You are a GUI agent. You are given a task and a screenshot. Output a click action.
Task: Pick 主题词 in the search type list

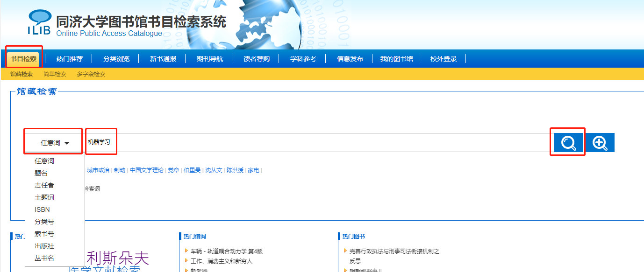(x=44, y=197)
